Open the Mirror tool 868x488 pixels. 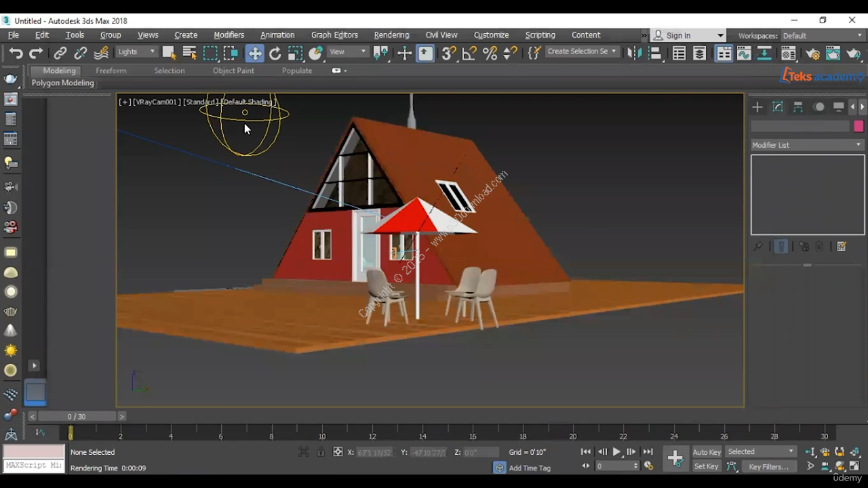[x=634, y=53]
